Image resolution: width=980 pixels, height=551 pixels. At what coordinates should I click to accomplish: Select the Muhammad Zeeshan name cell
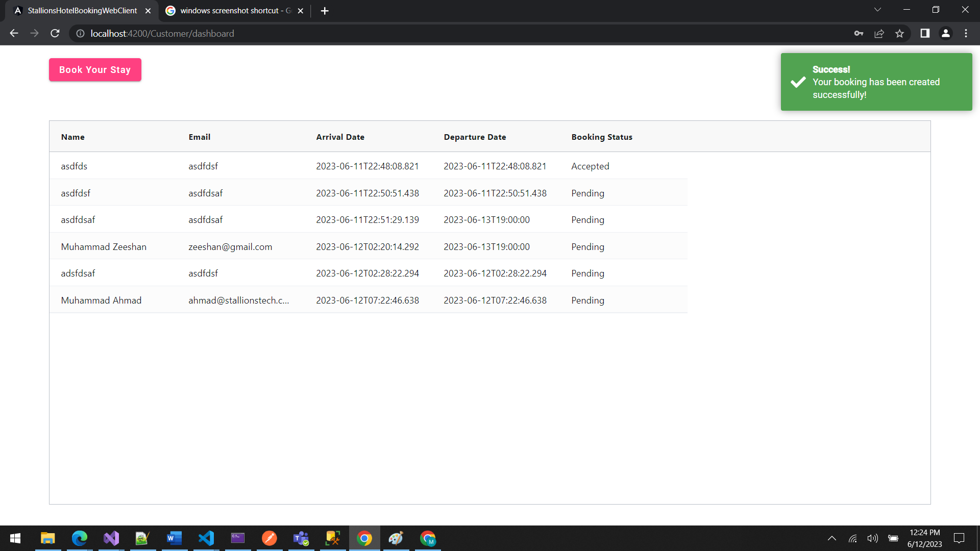(104, 246)
